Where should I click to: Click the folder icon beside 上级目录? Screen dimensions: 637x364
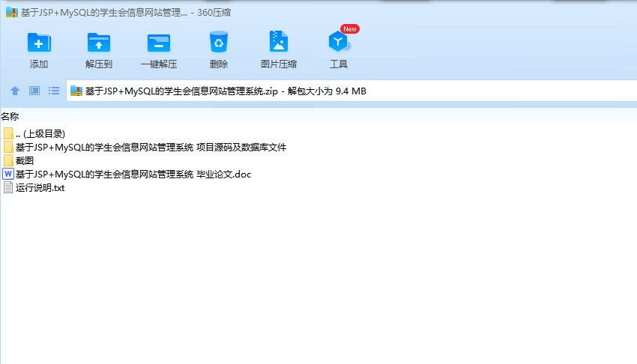8,133
